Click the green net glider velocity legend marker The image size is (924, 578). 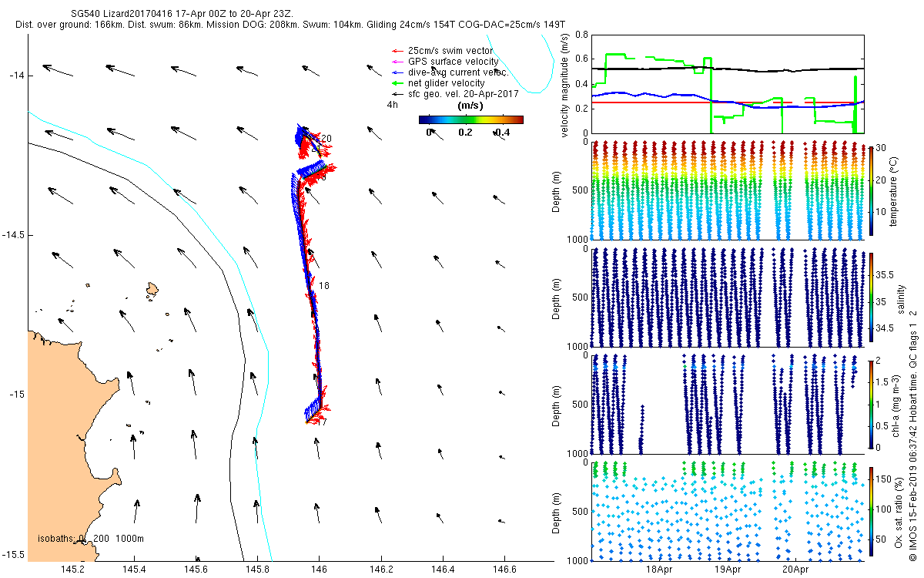(397, 83)
